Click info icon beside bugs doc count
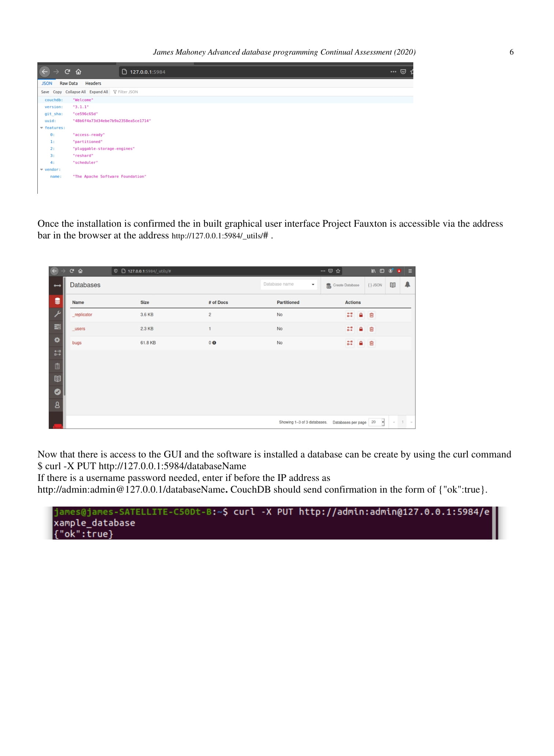Image resolution: width=554 pixels, height=756 pixels. point(214,343)
